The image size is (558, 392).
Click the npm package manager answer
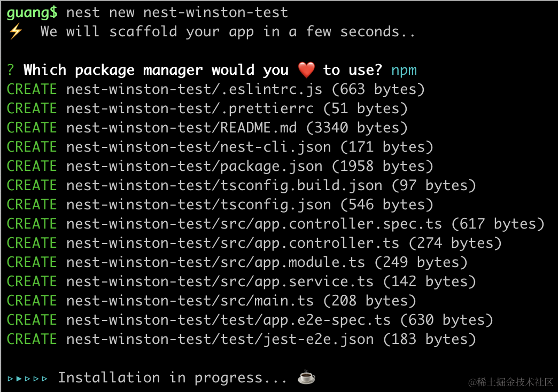(404, 70)
